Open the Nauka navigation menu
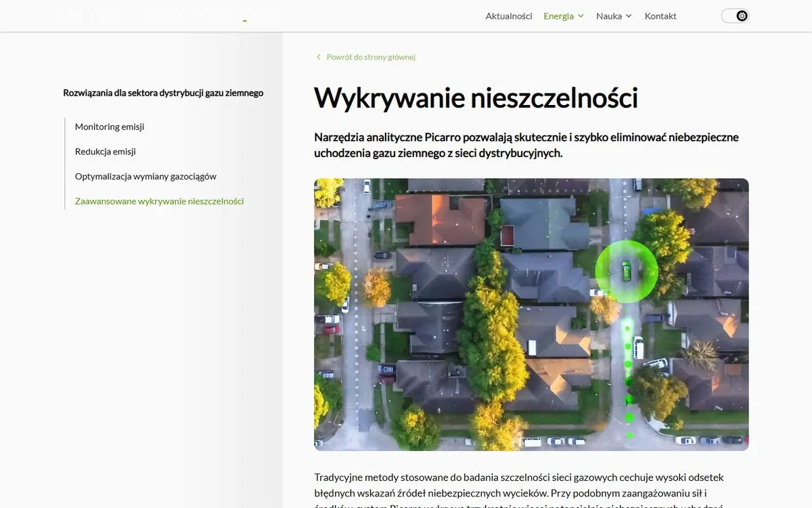Image resolution: width=812 pixels, height=508 pixels. [609, 16]
